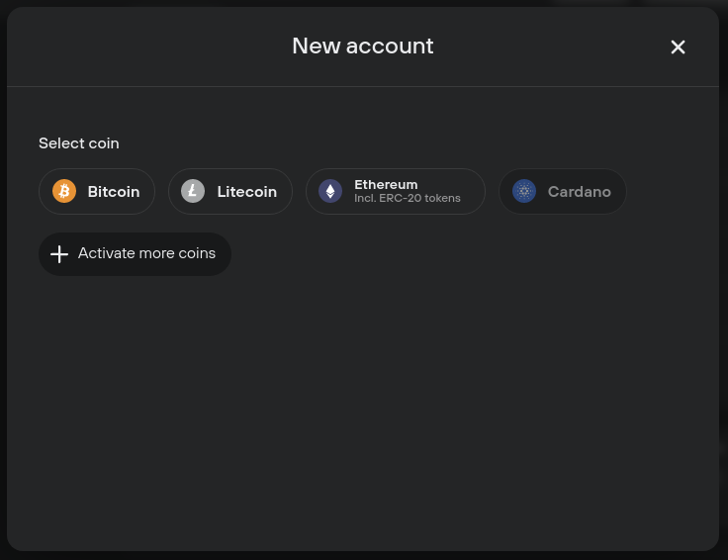Click the grey Litecoin logo icon
The image size is (728, 560).
coord(193,191)
